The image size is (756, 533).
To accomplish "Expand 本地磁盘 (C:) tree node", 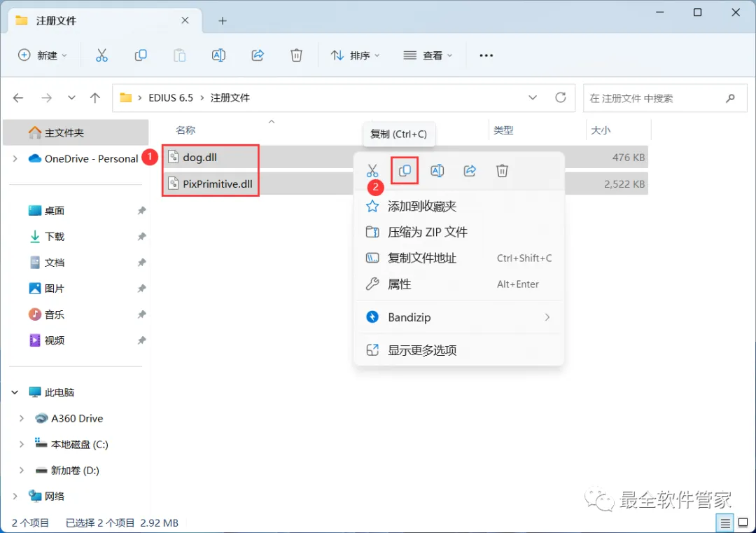I will 21,445.
